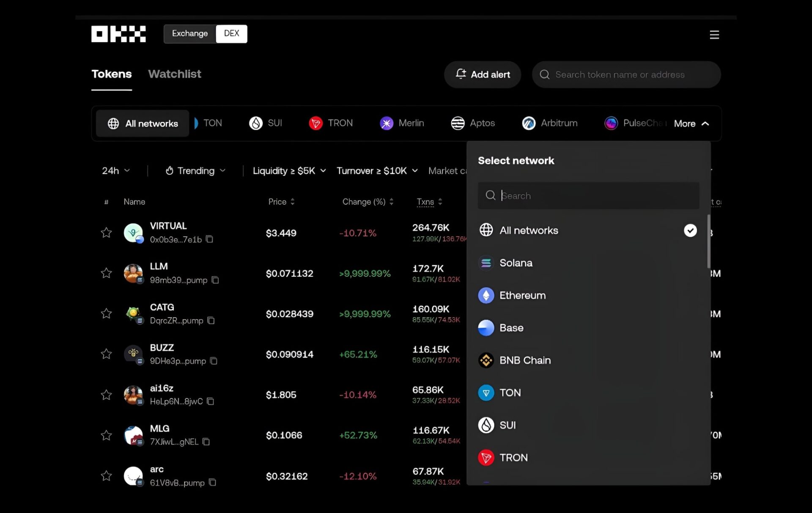
Task: Open the Trending filter dropdown
Action: point(195,171)
